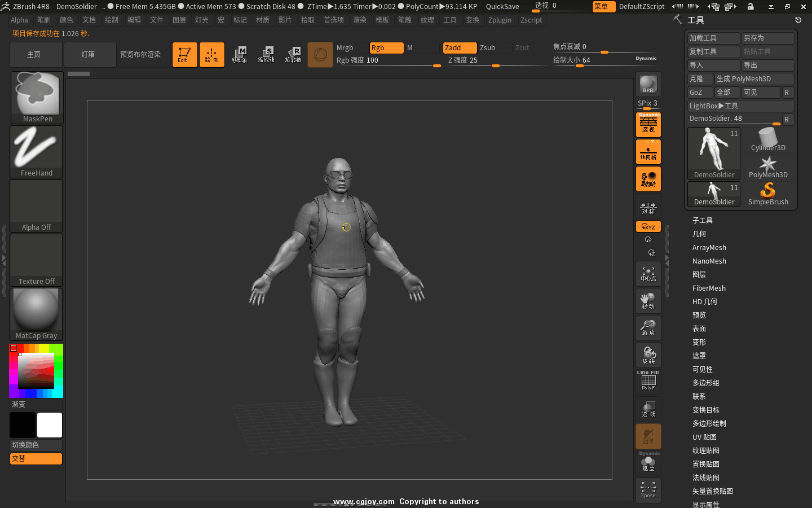Open the FreeHand stroke picker
The image size is (812, 508).
pos(37,151)
